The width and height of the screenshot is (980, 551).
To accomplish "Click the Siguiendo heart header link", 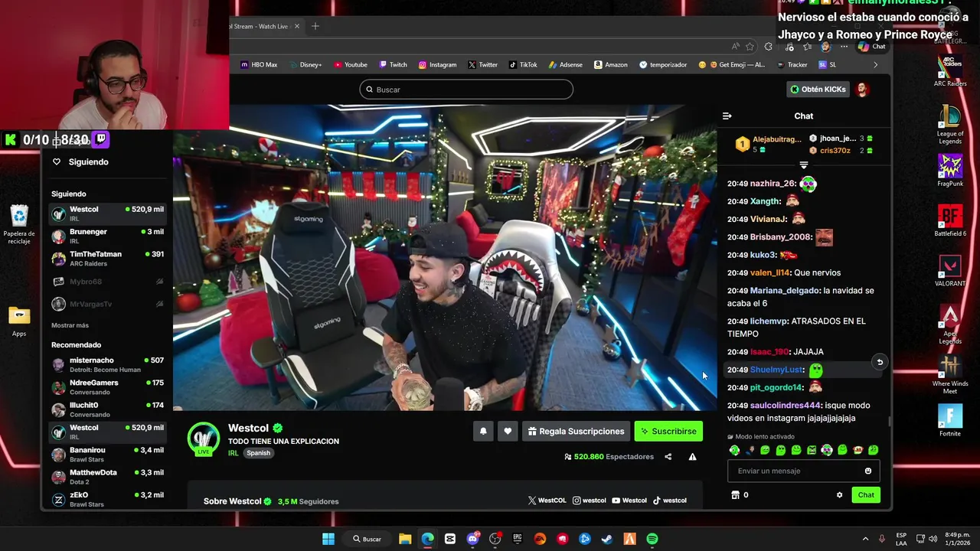I will pos(80,162).
